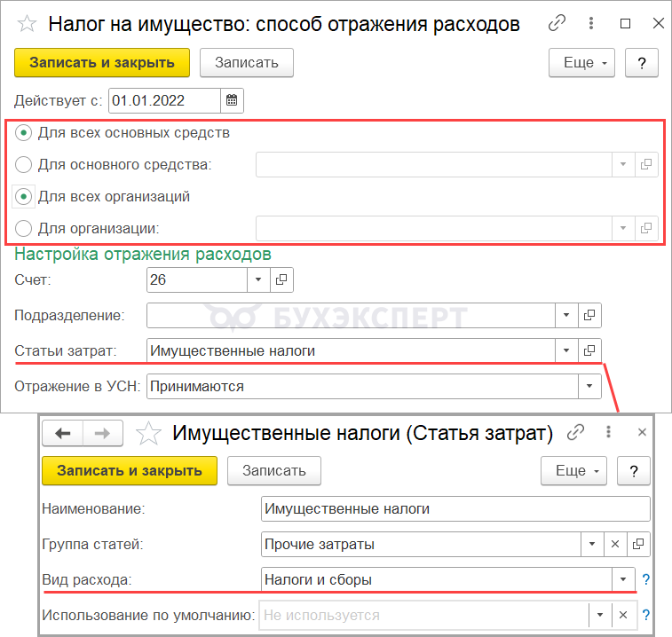The width and height of the screenshot is (672, 637).
Task: Clear Использование по умолчанию value
Action: 623,615
